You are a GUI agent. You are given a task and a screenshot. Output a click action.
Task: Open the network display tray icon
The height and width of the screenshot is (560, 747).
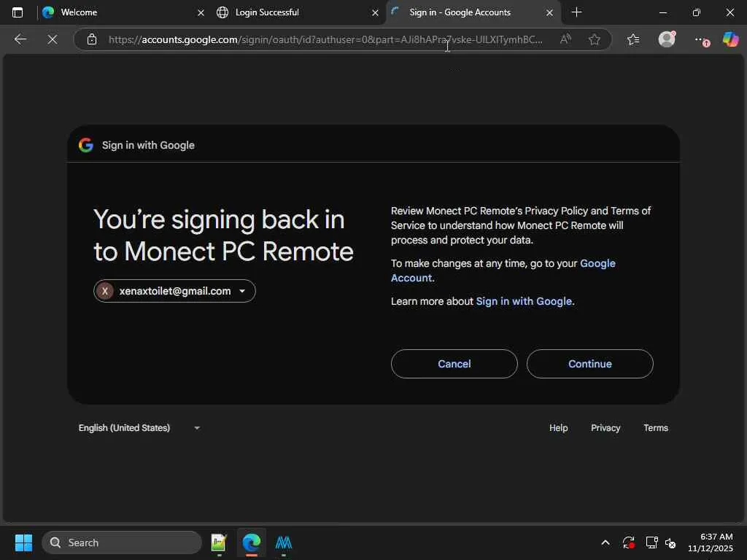coord(651,542)
